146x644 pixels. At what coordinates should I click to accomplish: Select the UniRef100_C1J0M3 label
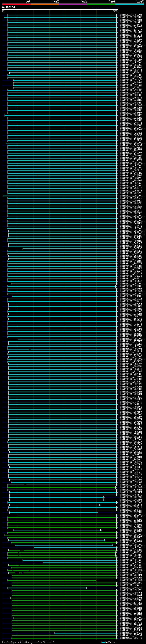[131, 296]
